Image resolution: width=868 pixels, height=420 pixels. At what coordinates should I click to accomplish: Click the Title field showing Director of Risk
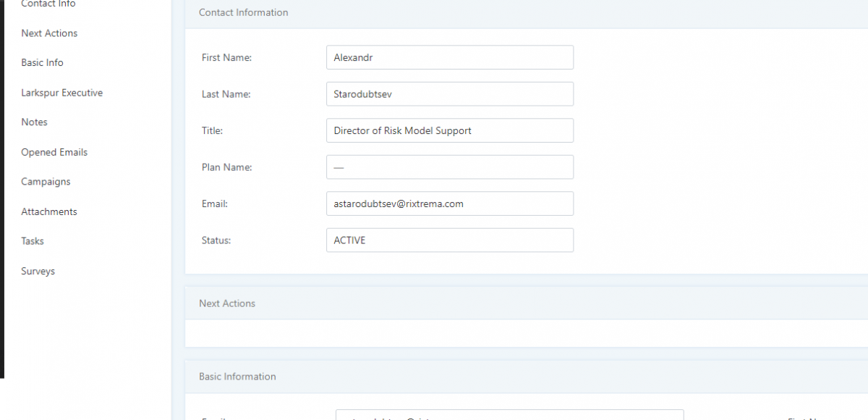449,130
